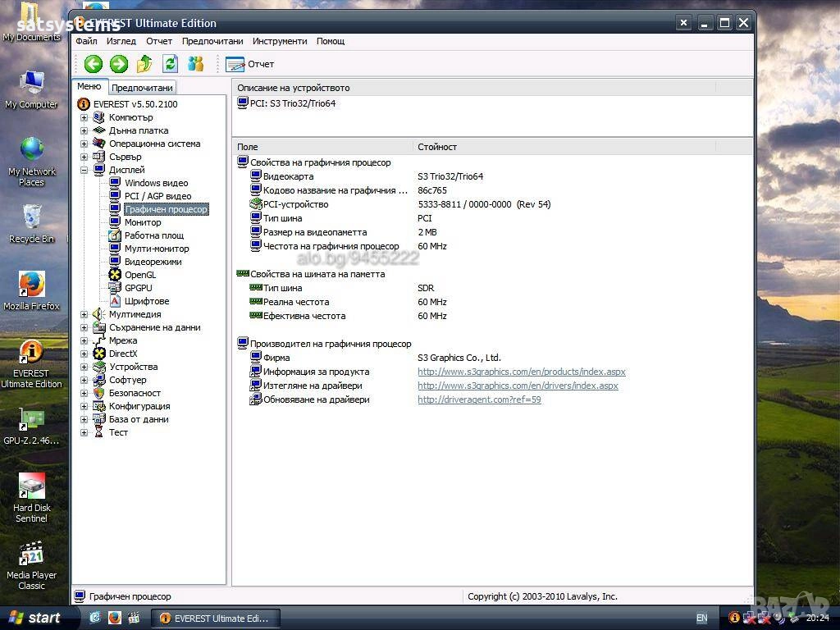This screenshot has height=630, width=840.
Task: Select OpenGL in the display tree
Action: coord(139,275)
